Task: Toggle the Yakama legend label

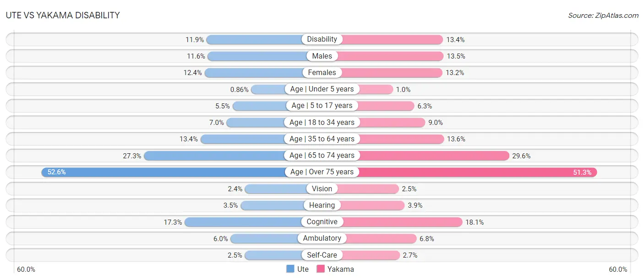Action: pyautogui.click(x=341, y=269)
